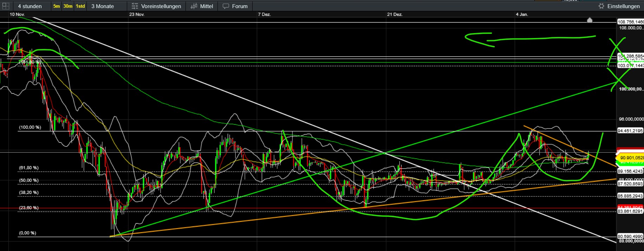Screen dimensions: 644x251
Task: Switch to the 30m quick interval
Action: [68, 6]
